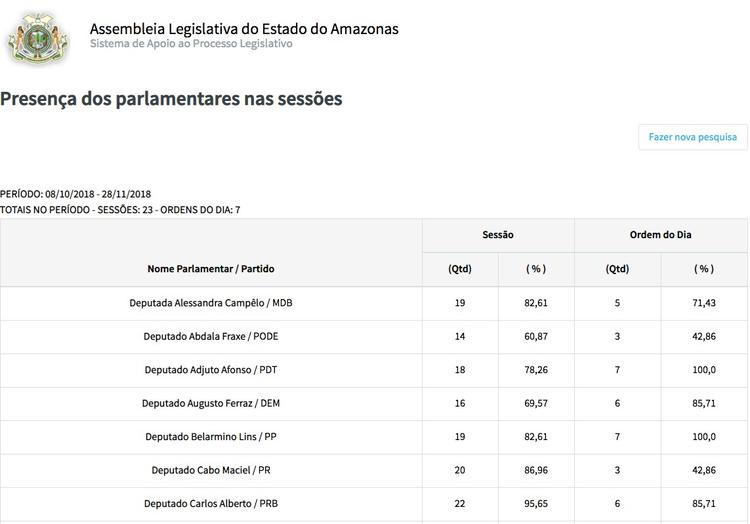750x524 pixels.
Task: Click the 60,87 session percentage for Abdala Fraxe
Action: (x=537, y=337)
